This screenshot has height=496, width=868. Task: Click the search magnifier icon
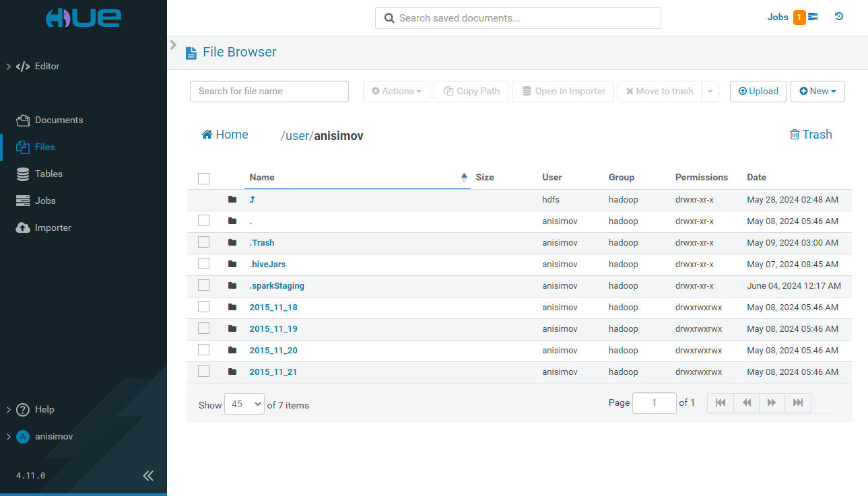tap(389, 18)
